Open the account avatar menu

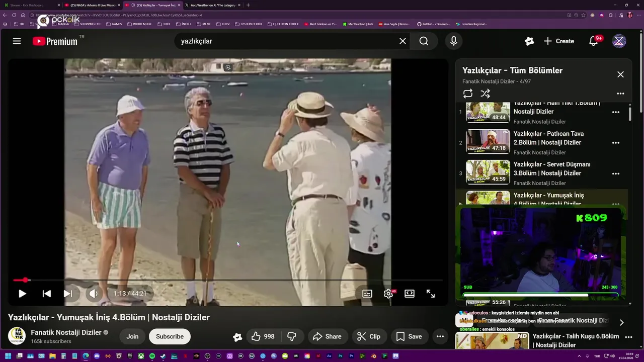tap(619, 41)
